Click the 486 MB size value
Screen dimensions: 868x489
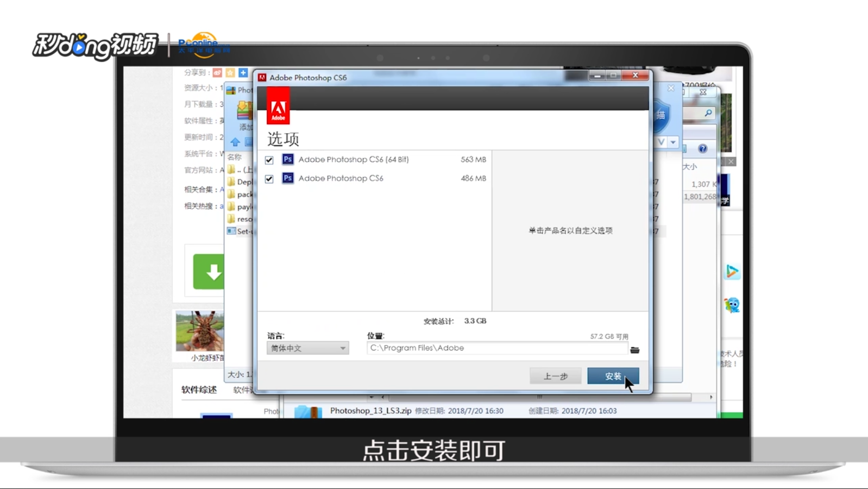click(473, 178)
